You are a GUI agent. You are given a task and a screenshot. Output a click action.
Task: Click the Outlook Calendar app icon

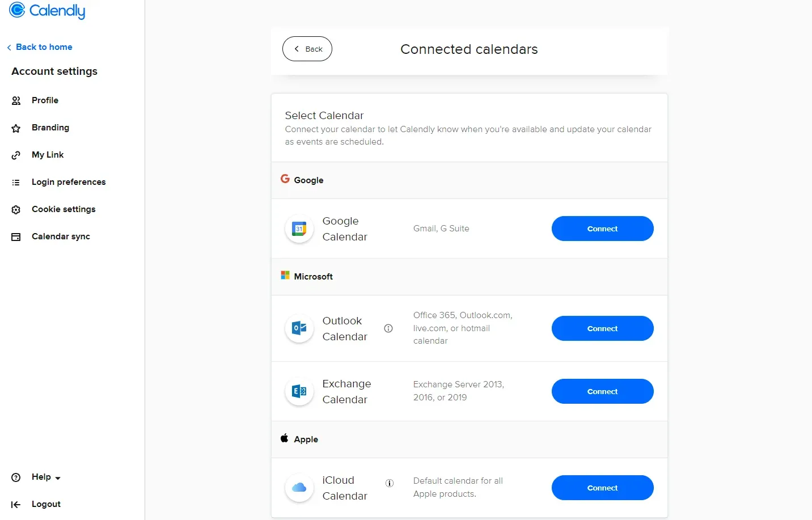[x=299, y=328]
